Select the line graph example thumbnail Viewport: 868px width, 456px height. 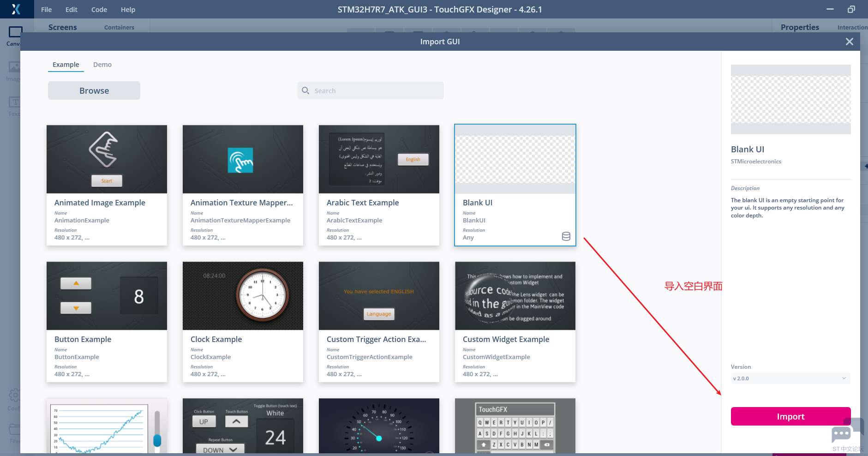[107, 426]
